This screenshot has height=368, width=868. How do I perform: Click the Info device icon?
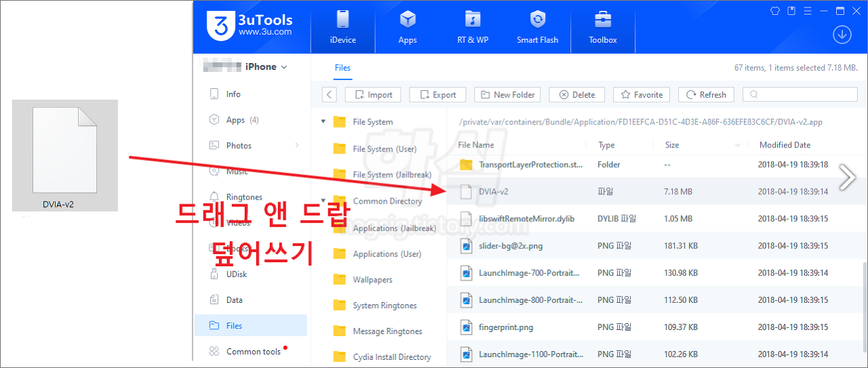click(214, 94)
